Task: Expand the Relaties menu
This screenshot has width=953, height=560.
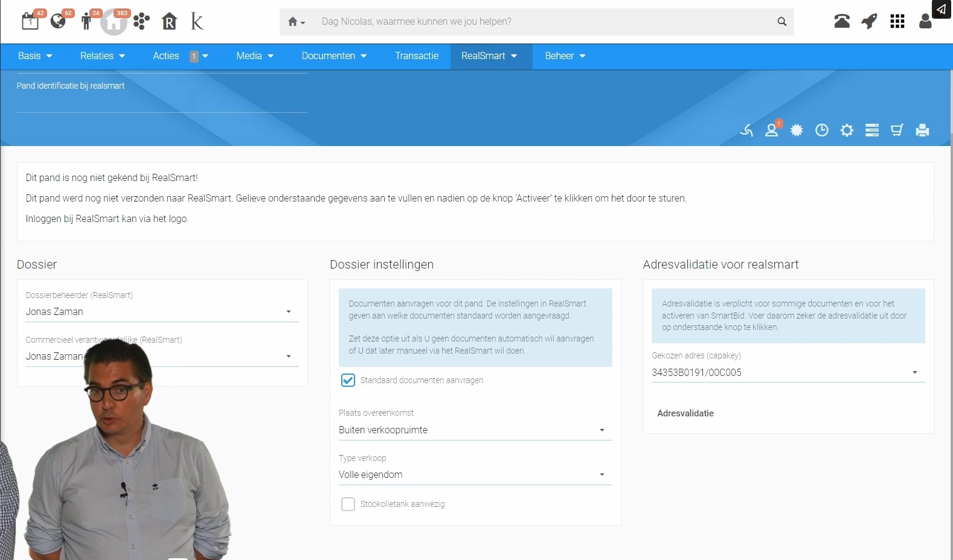Action: (103, 56)
